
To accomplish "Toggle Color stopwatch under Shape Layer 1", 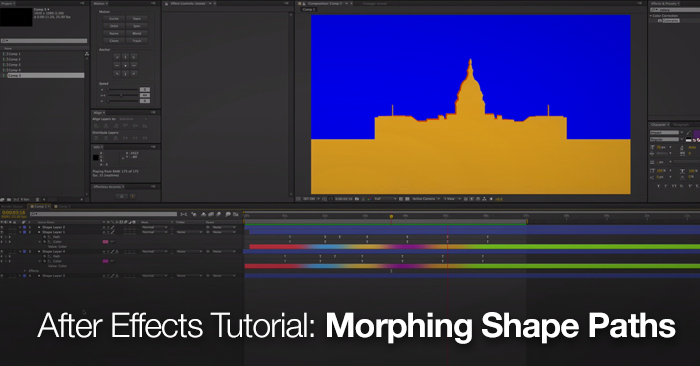I will click(x=45, y=242).
